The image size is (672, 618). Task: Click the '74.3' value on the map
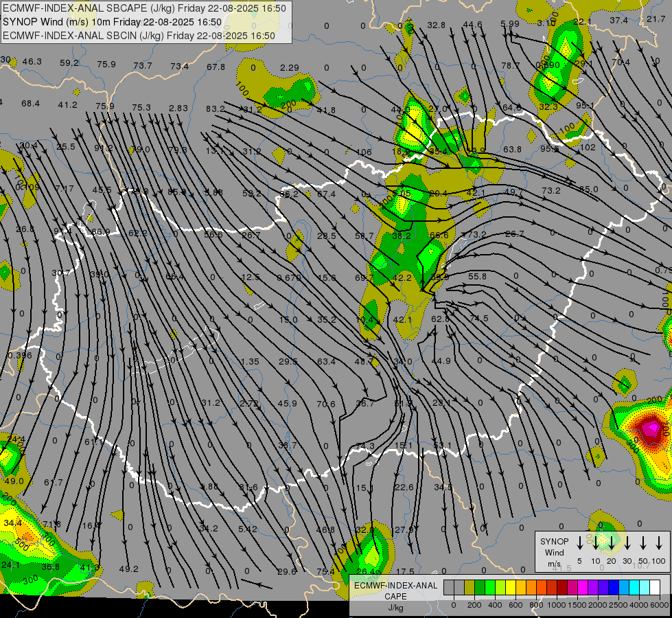click(364, 446)
